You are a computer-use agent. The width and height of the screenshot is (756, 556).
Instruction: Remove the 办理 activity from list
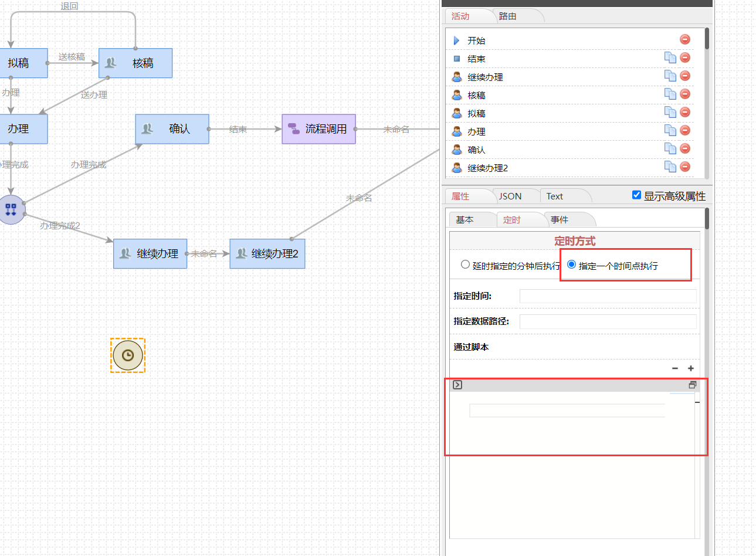click(x=685, y=130)
